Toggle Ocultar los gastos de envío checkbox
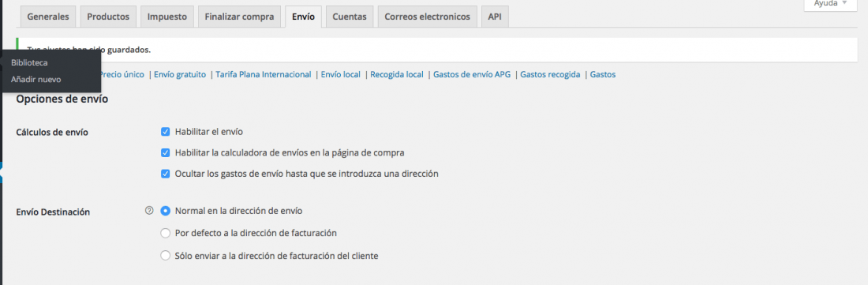The image size is (868, 285). coord(165,173)
